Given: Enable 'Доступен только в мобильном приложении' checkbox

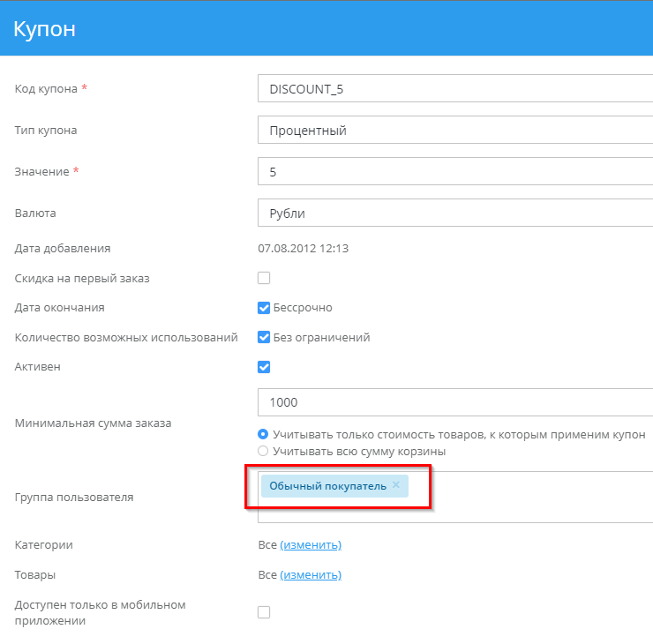Looking at the screenshot, I should [x=264, y=612].
